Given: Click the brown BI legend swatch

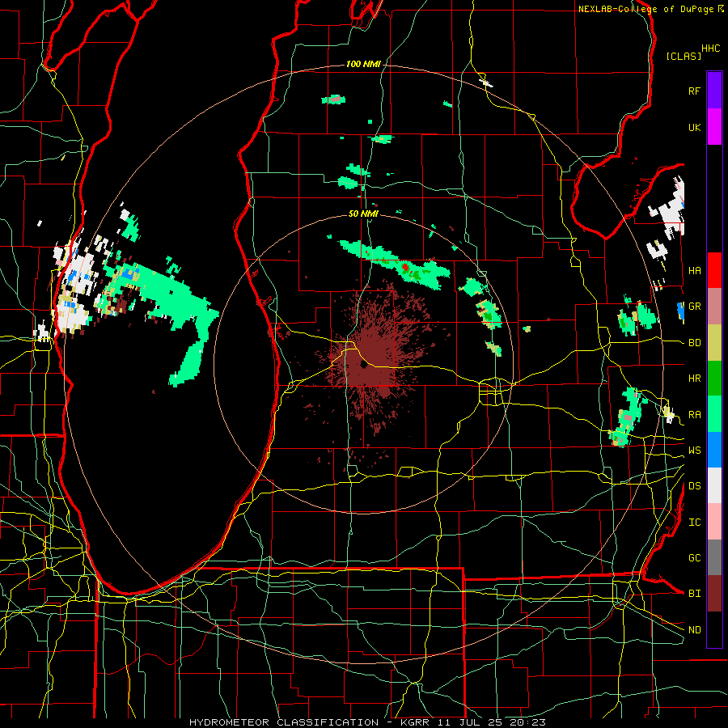Looking at the screenshot, I should coord(714,594).
